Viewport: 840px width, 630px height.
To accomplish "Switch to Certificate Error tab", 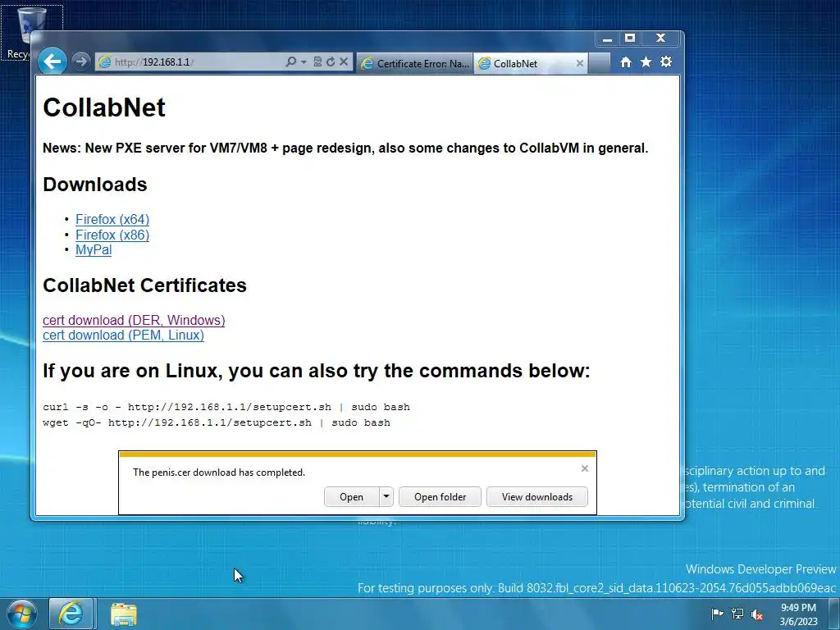I will [x=414, y=63].
